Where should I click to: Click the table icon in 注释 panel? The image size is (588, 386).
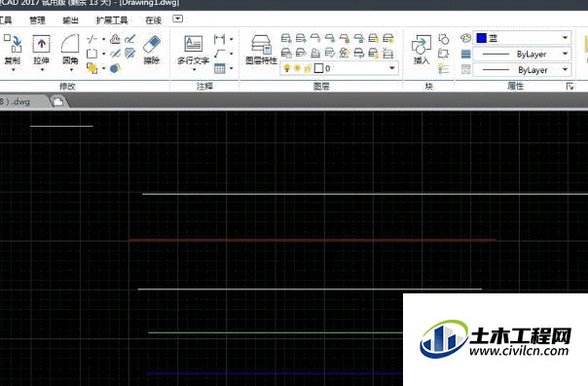219,68
